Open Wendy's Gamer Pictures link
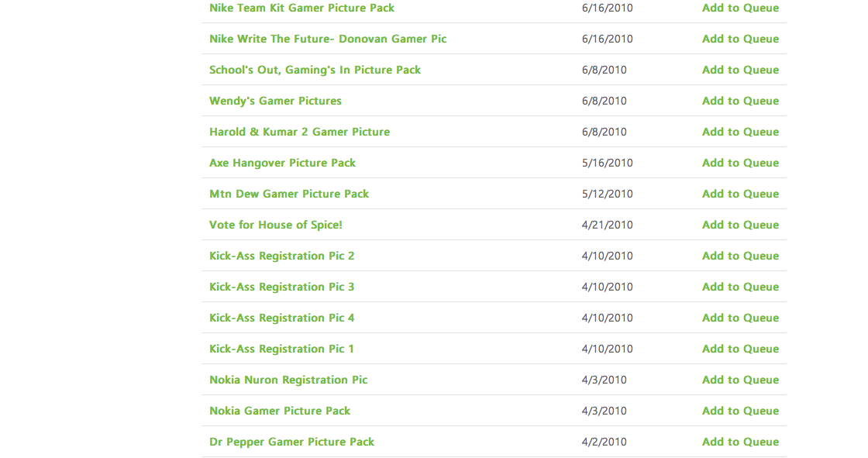Viewport: 868px width, 458px height. [x=275, y=101]
